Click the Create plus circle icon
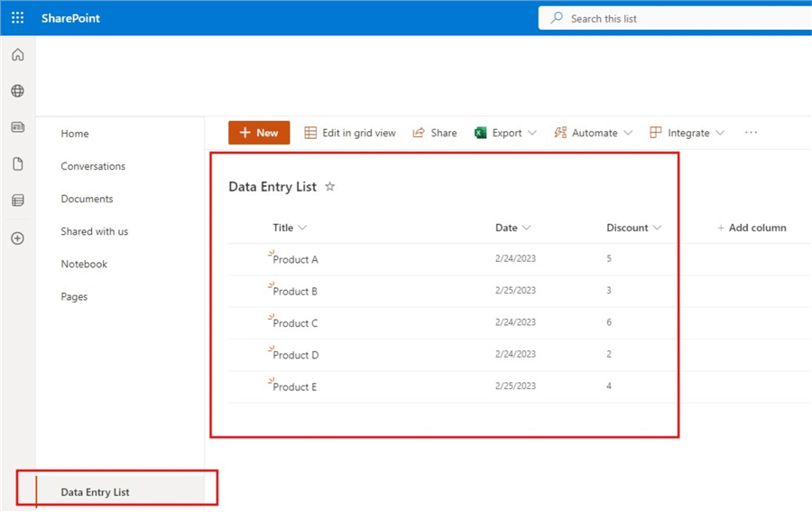 [18, 238]
